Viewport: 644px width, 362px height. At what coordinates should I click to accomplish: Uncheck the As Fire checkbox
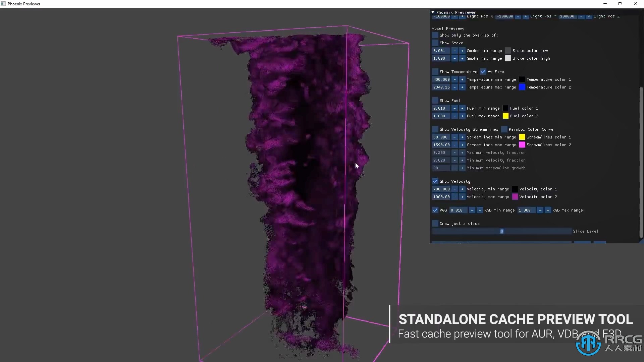coord(483,72)
